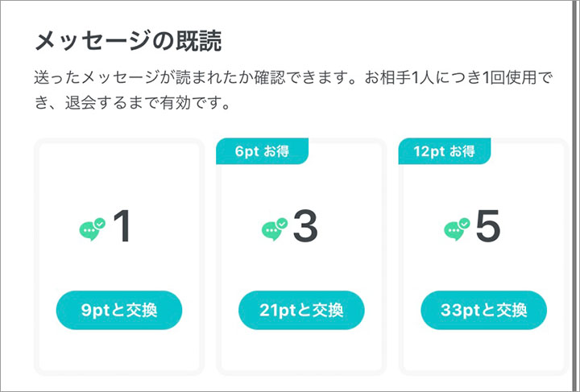580x392 pixels.
Task: Select the single read-receipt card
Action: pyautogui.click(x=119, y=257)
